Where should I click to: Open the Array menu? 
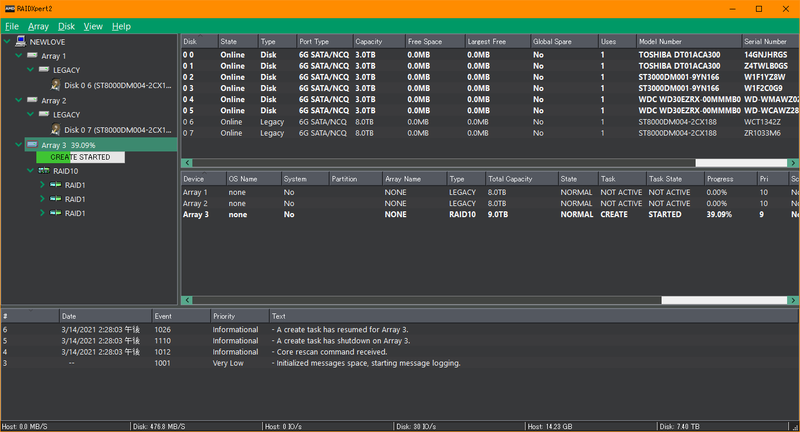tap(38, 26)
